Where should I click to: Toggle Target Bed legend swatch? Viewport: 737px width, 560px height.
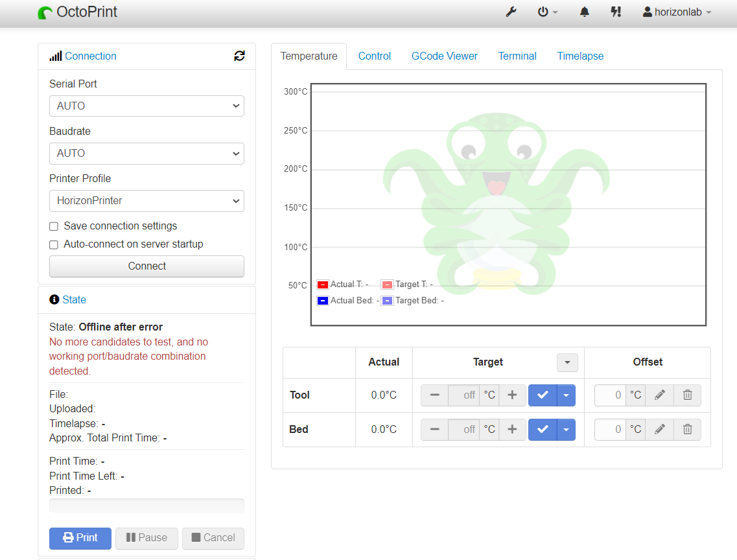pyautogui.click(x=387, y=301)
